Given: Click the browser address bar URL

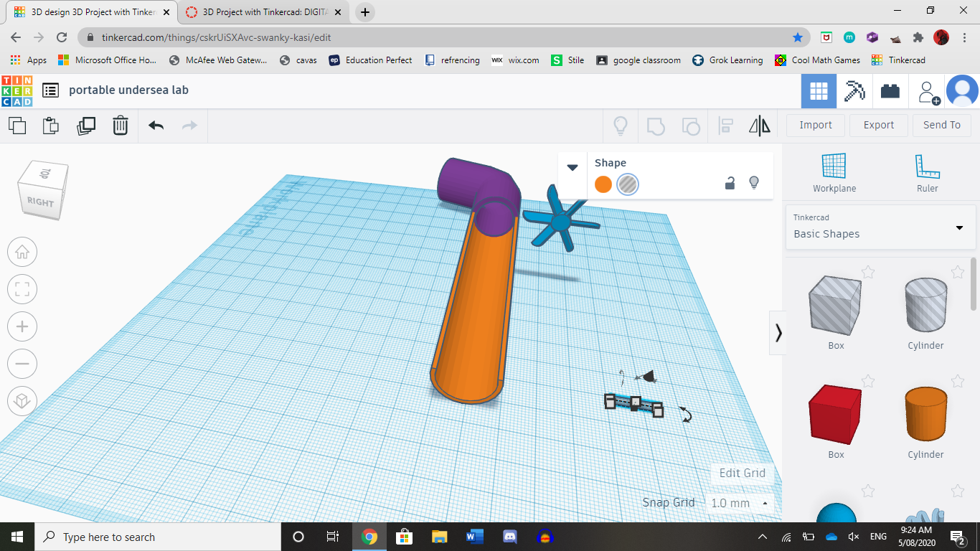Looking at the screenshot, I should 217,37.
